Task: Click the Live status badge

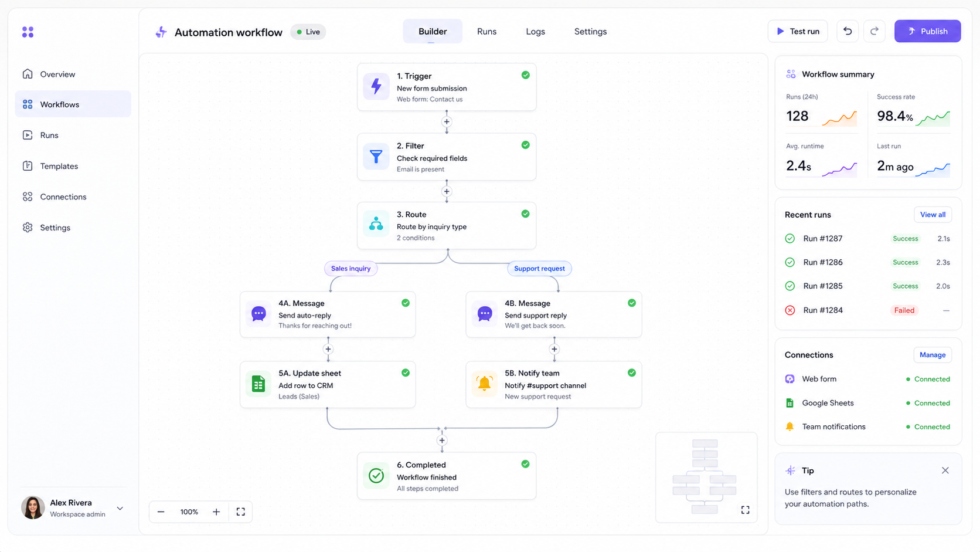Action: pos(308,32)
